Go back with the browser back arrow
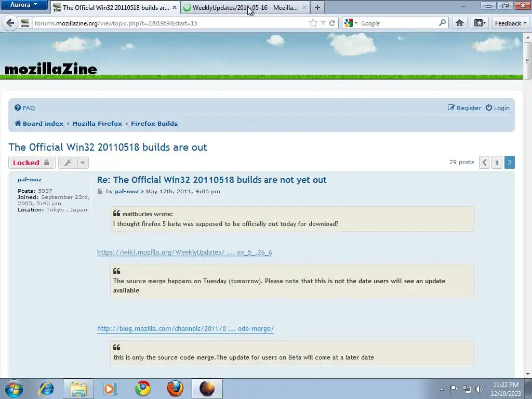Screen dimensions: 532x399 [10, 23]
